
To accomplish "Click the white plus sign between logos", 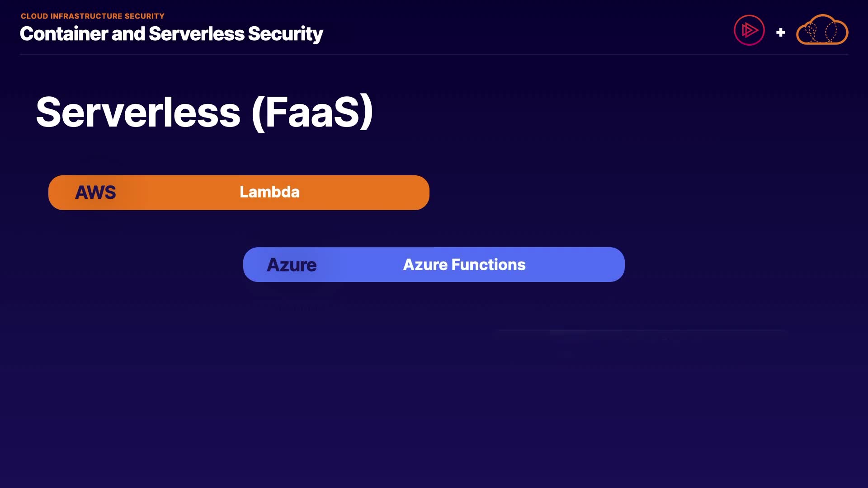I will [780, 33].
